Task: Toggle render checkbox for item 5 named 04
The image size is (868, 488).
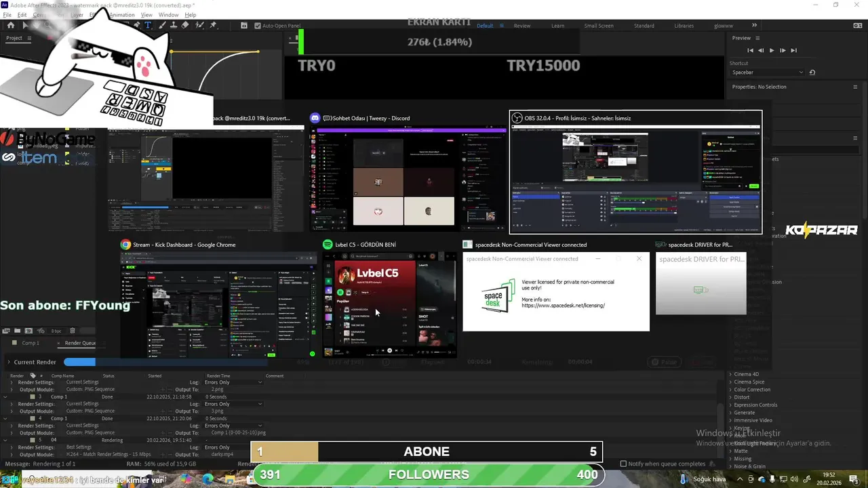Action: point(31,440)
